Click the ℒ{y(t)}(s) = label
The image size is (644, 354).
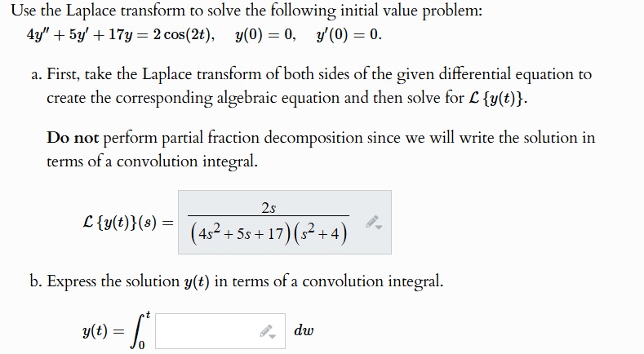pyautogui.click(x=127, y=223)
